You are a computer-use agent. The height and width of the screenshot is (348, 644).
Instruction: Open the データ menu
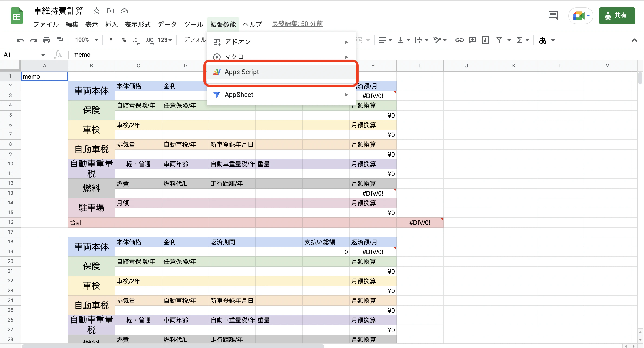(167, 24)
